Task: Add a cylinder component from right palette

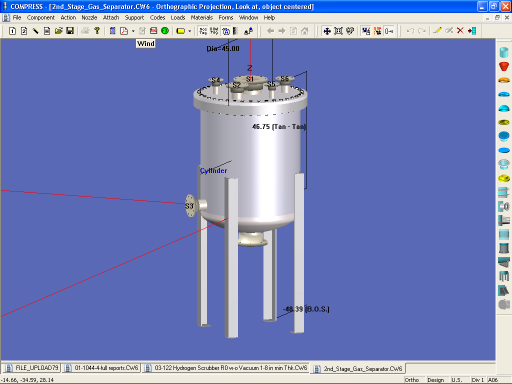Action: pyautogui.click(x=504, y=52)
